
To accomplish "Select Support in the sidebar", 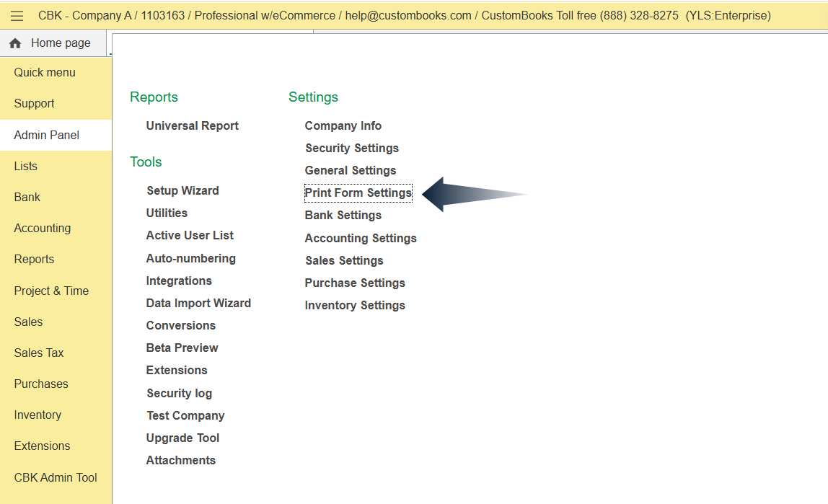I will click(34, 104).
